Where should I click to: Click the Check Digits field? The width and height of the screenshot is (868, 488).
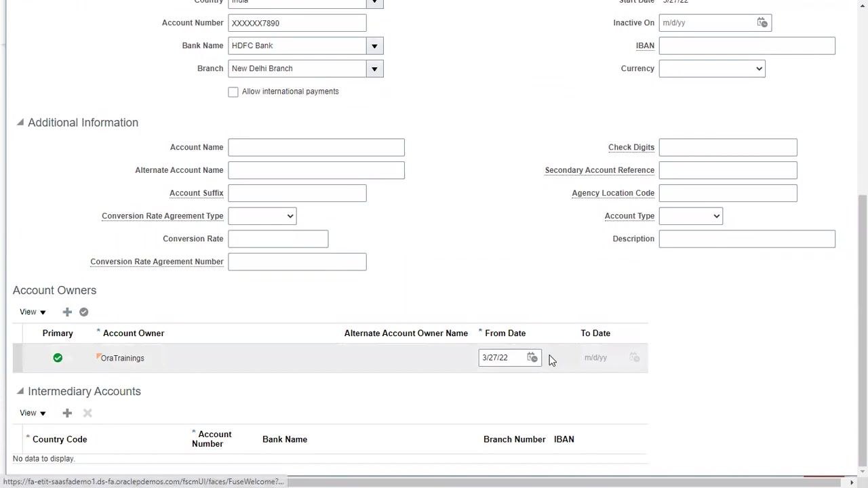click(728, 147)
